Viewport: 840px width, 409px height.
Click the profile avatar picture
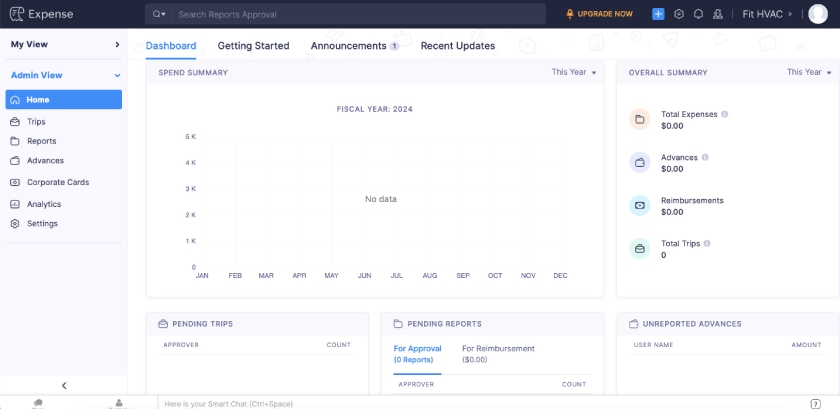[818, 14]
